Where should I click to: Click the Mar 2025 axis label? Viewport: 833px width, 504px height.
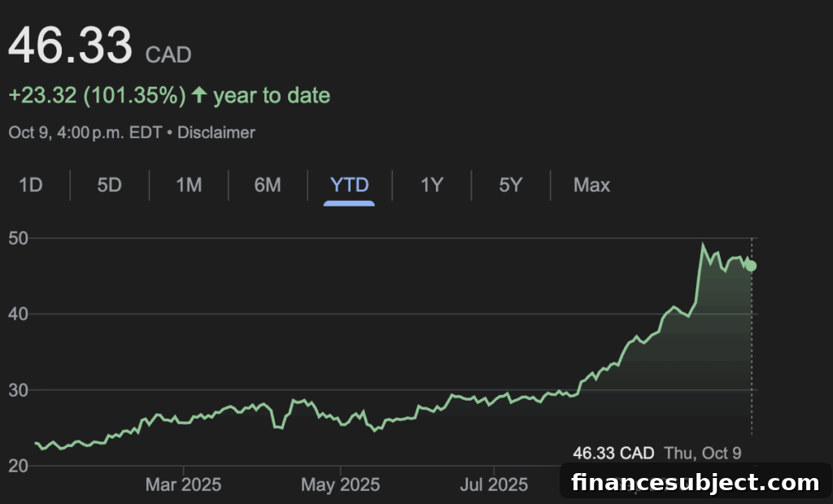(x=183, y=484)
